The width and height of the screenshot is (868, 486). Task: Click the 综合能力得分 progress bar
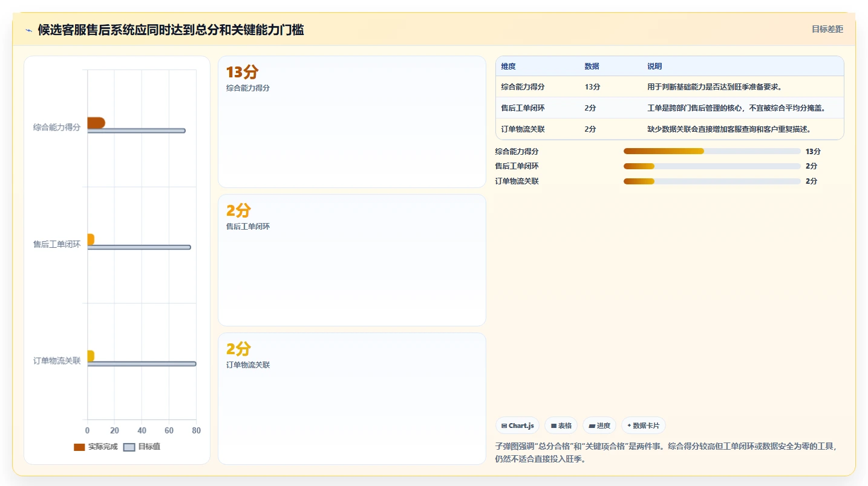712,151
